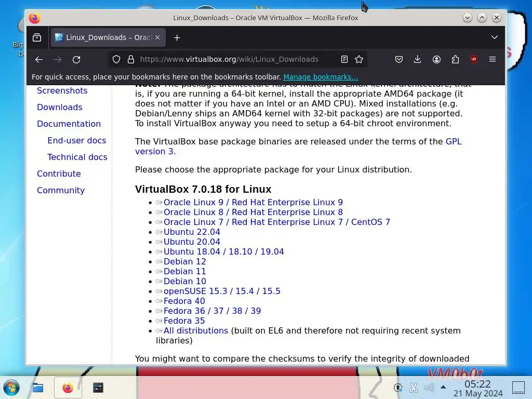Click the Manage bookmarks link
The image size is (532, 399).
(321, 77)
